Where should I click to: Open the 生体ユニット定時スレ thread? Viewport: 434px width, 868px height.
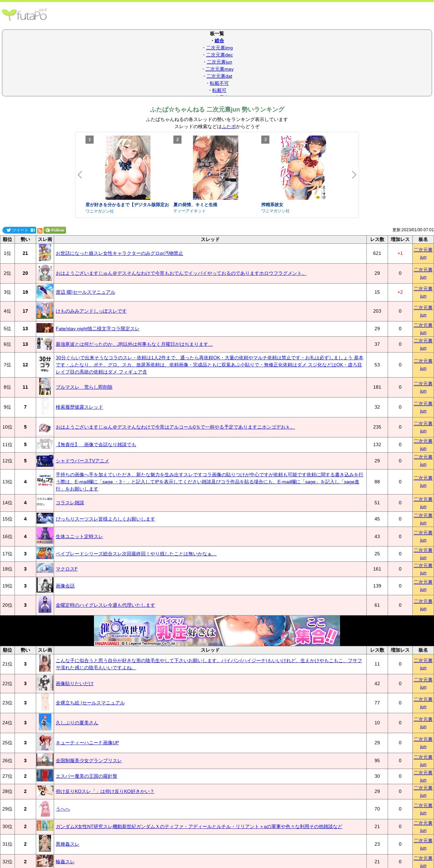pos(79,536)
